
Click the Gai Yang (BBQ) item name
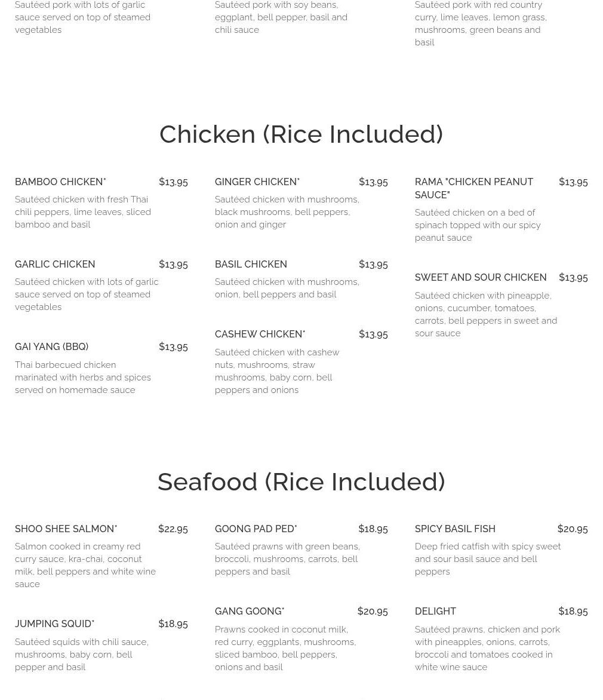click(x=52, y=346)
